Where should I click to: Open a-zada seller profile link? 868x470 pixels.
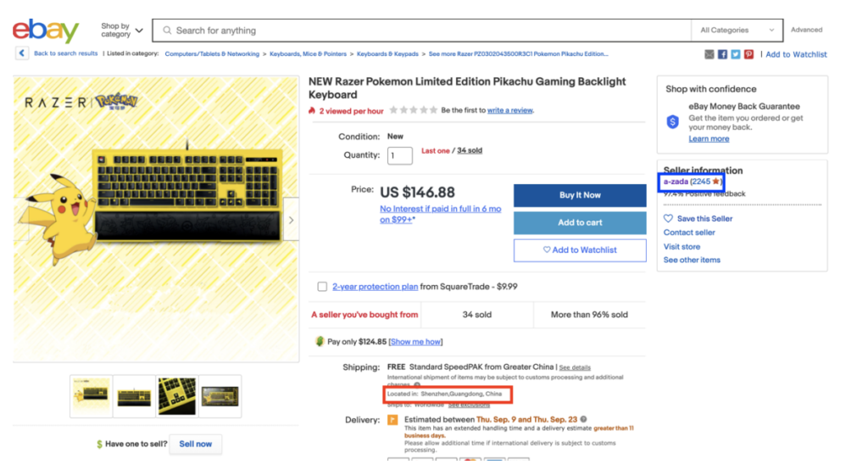(676, 182)
